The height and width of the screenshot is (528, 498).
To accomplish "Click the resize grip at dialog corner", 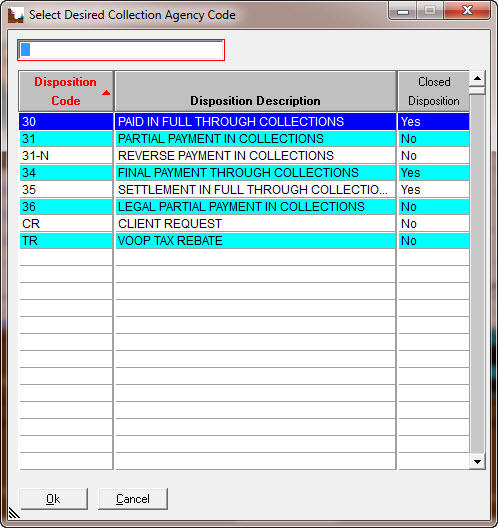I will (14, 513).
